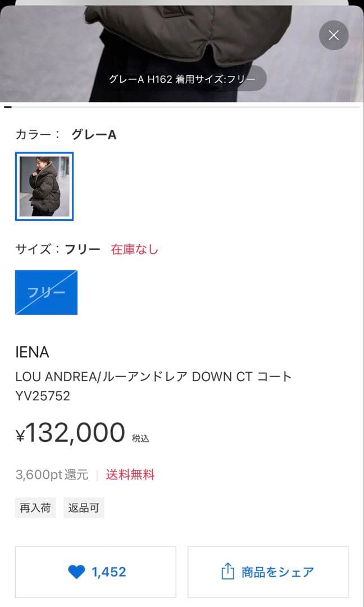Viewport: 364px width, 607px height.
Task: Tap the heart favorite icon
Action: [77, 572]
